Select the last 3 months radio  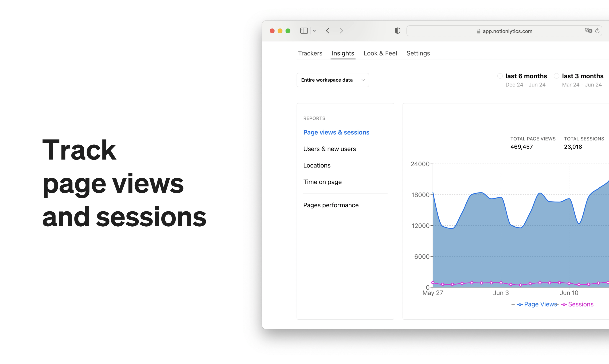pos(556,76)
